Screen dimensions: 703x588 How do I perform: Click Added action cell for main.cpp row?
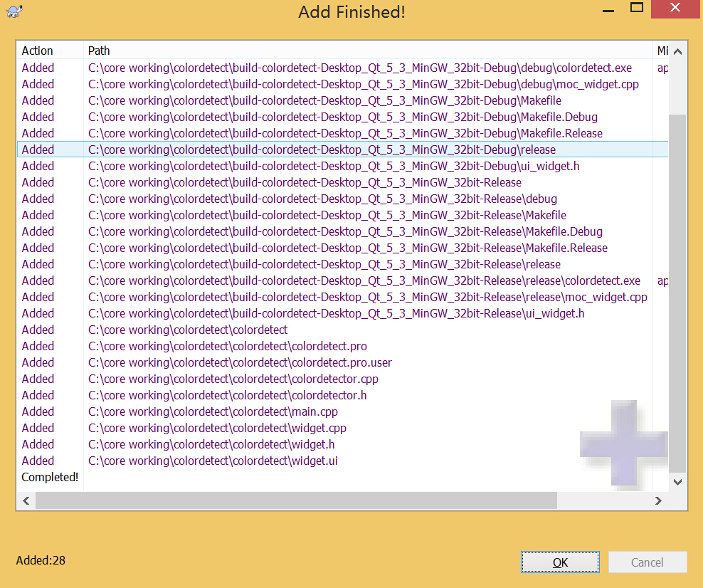[x=38, y=411]
